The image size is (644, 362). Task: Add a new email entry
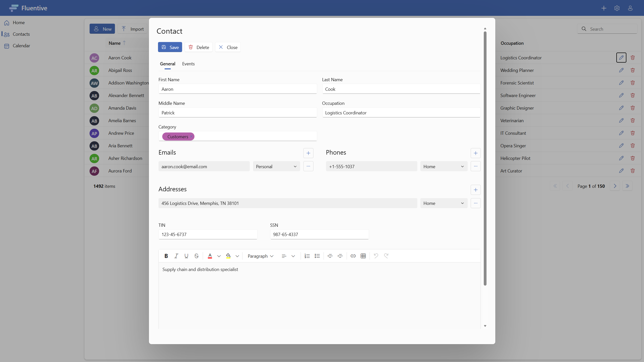click(308, 153)
